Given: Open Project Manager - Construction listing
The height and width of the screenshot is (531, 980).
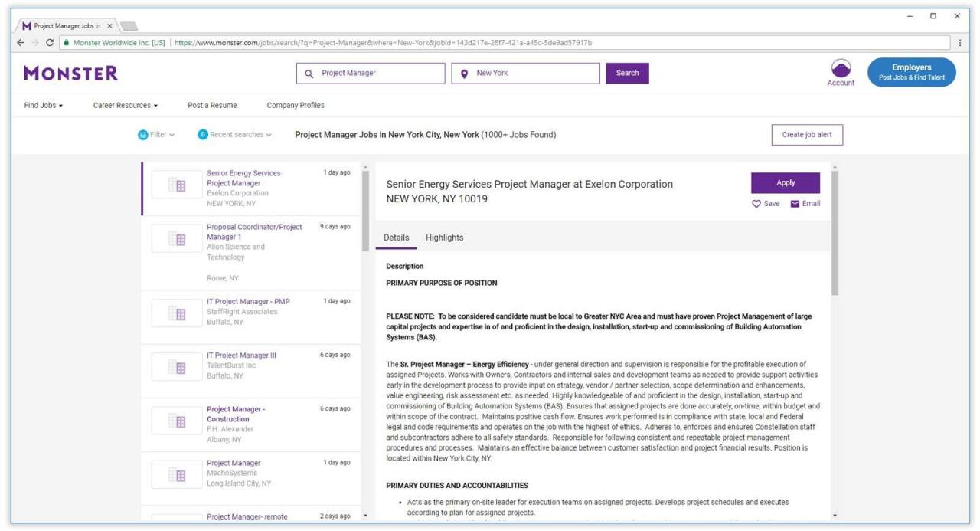Looking at the screenshot, I should coord(251,424).
